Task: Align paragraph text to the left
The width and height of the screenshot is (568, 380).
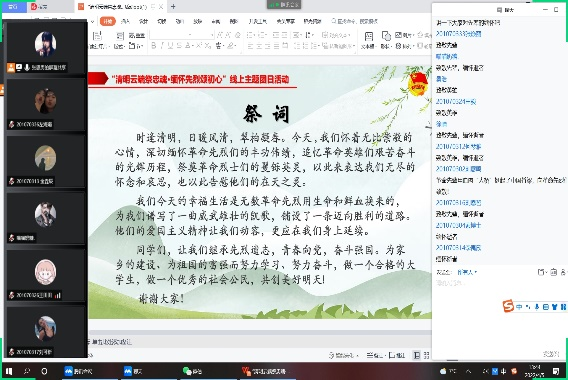Action: pos(250,46)
